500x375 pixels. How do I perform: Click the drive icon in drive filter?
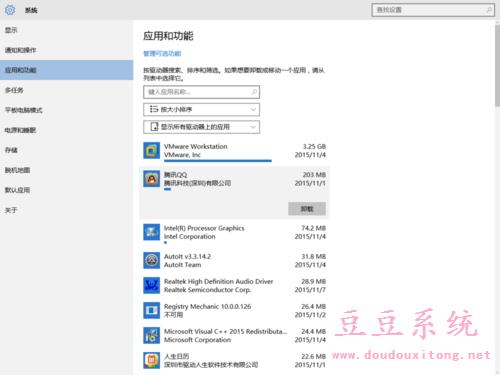(x=154, y=127)
